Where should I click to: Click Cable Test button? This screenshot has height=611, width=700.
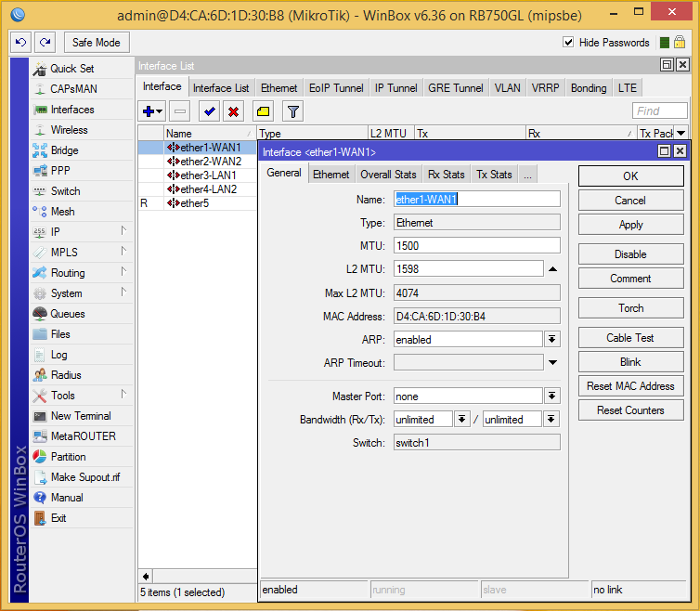630,338
